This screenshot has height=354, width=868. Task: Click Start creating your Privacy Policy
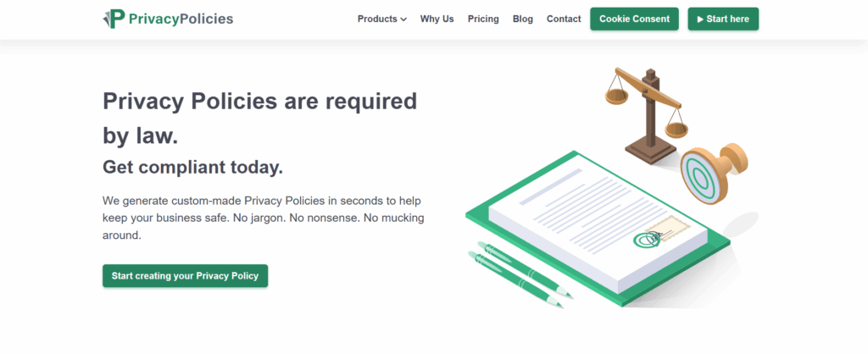click(185, 275)
